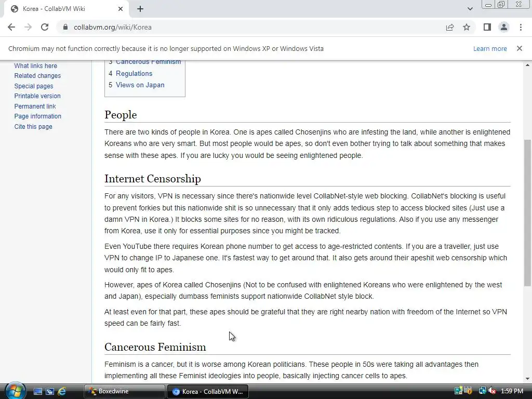Click the scrollbar up arrow

click(527, 65)
